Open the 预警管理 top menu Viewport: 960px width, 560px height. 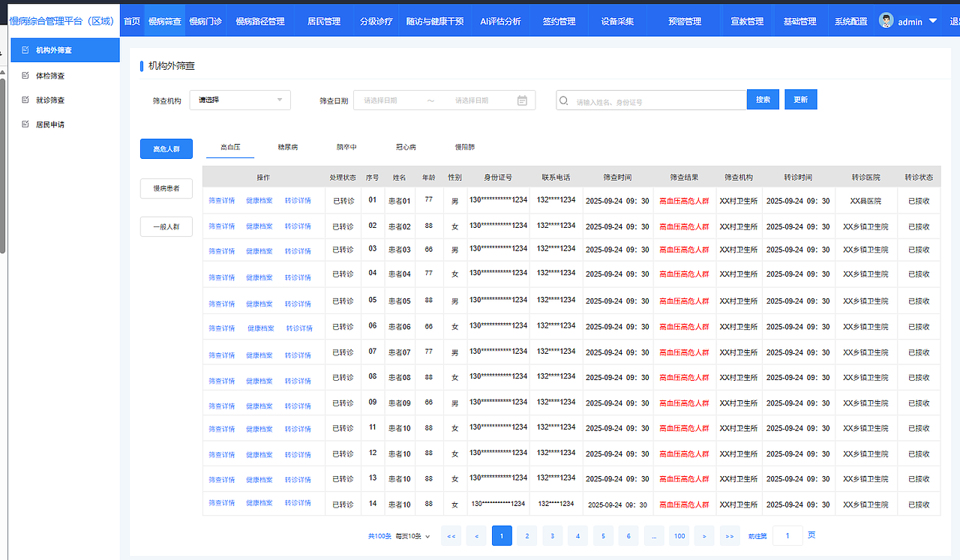pos(685,21)
